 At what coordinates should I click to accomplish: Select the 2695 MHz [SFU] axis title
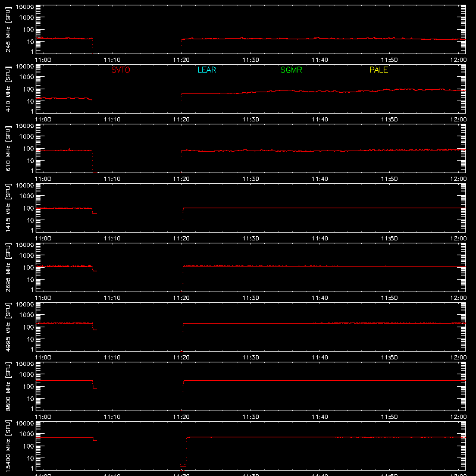[8, 267]
